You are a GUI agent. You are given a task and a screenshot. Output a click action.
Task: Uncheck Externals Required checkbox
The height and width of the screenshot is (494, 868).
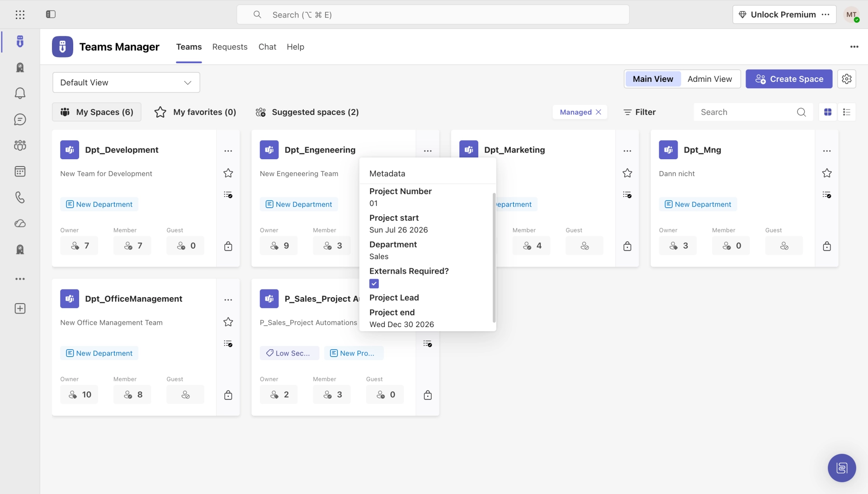(374, 284)
